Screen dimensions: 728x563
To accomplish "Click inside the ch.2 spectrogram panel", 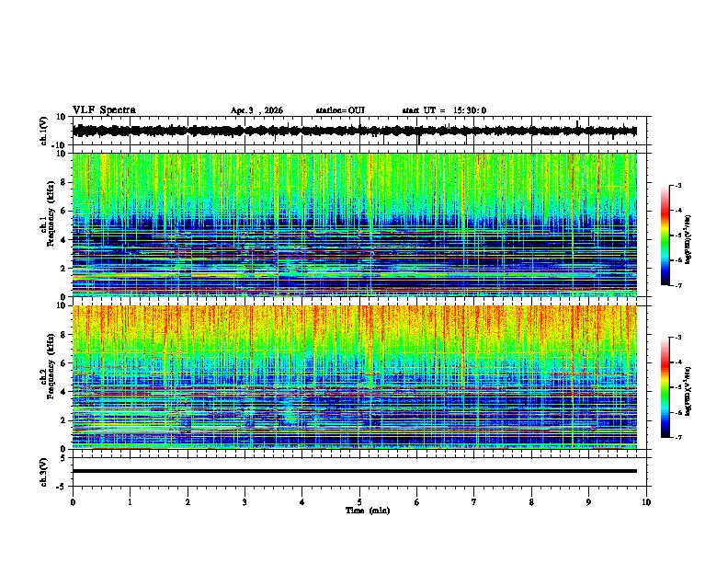I will point(354,377).
